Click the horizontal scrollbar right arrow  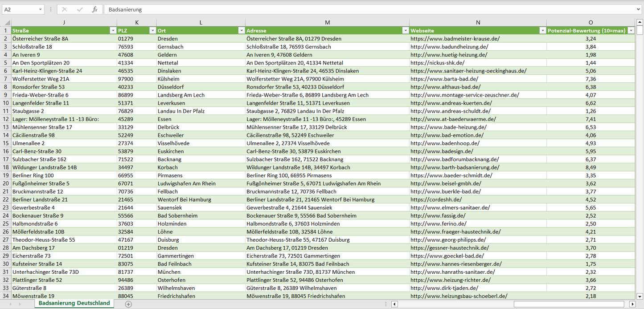tap(632, 304)
